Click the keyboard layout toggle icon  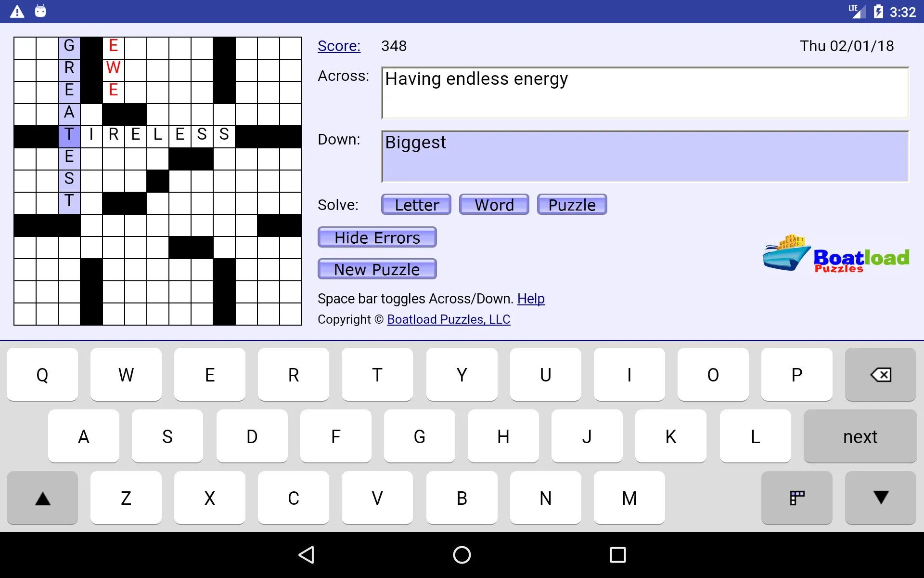(x=797, y=498)
